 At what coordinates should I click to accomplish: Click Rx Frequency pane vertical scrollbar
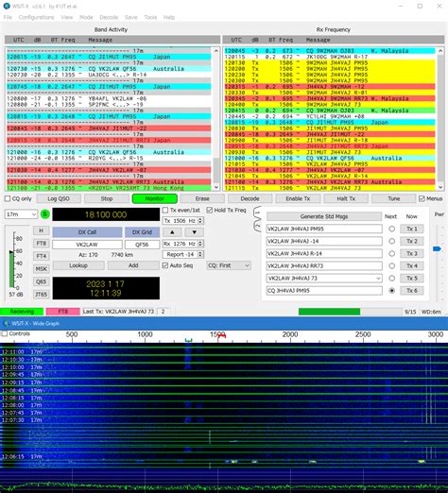pyautogui.click(x=440, y=119)
